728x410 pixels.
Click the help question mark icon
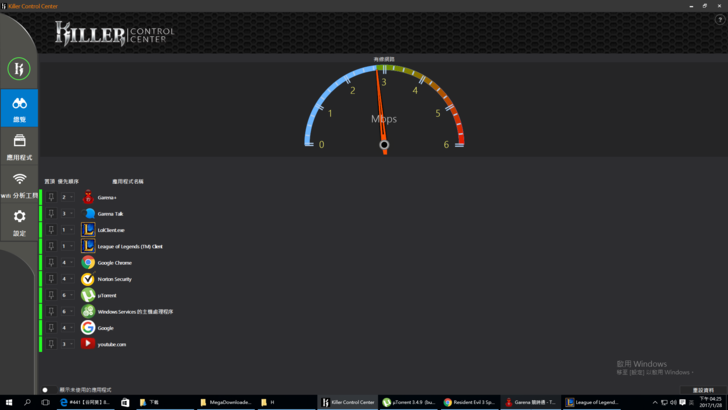click(x=720, y=20)
